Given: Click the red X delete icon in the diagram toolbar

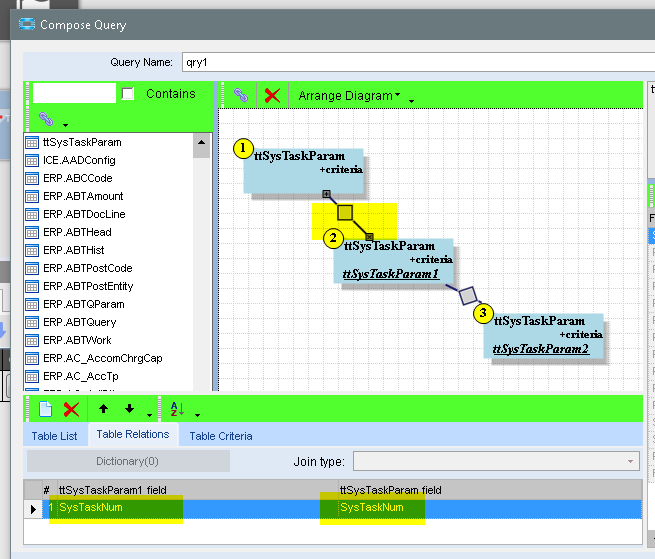Looking at the screenshot, I should click(x=272, y=96).
